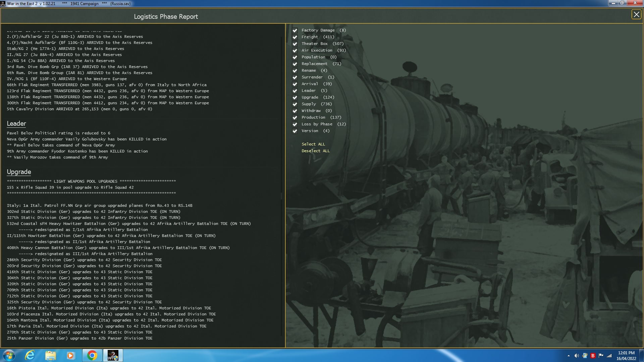Close the Logistics Phase Report panel
Image resolution: width=644 pixels, height=362 pixels.
point(636,14)
